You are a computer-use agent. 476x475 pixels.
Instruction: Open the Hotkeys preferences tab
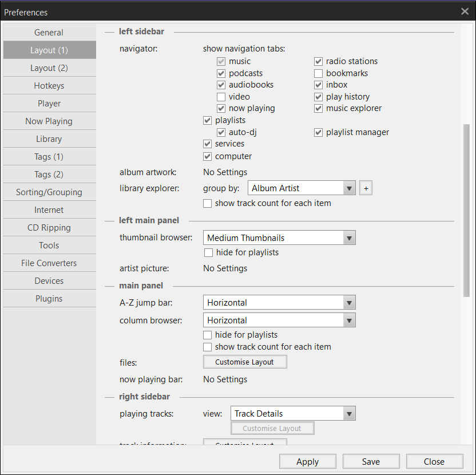coord(49,86)
